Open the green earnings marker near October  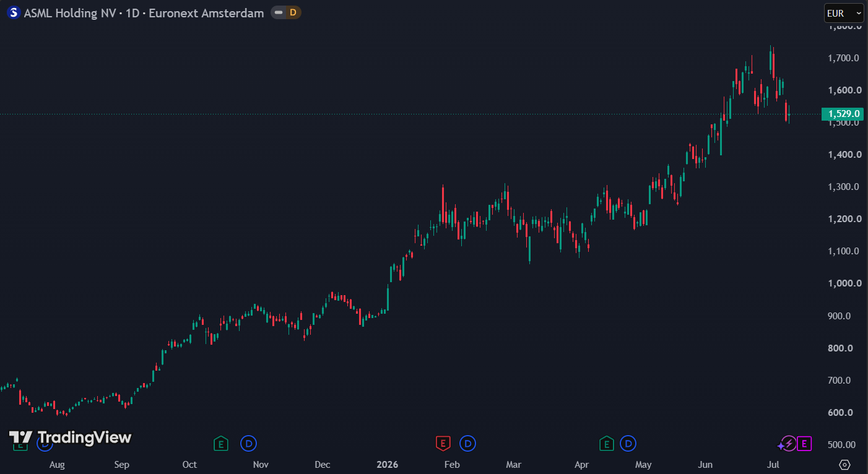click(221, 443)
